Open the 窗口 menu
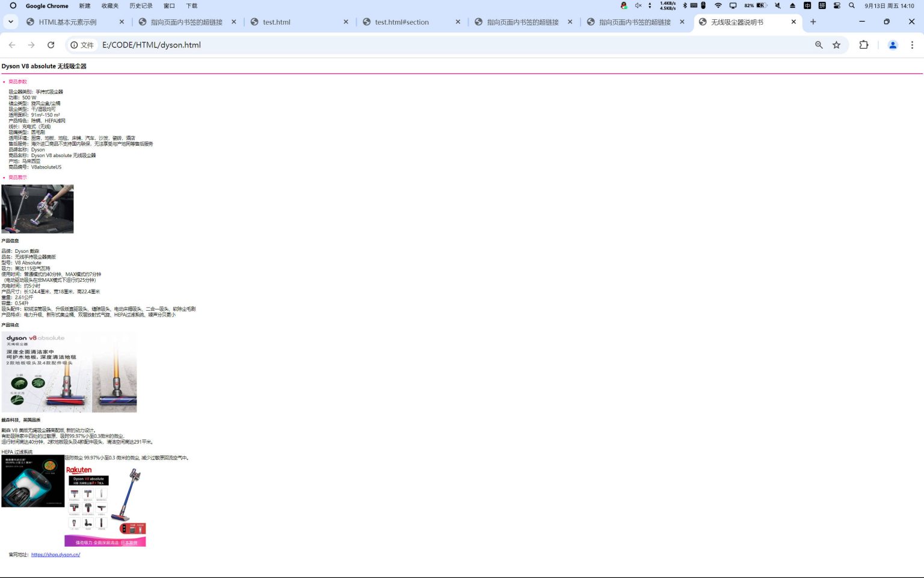This screenshot has width=924, height=578. coord(169,5)
